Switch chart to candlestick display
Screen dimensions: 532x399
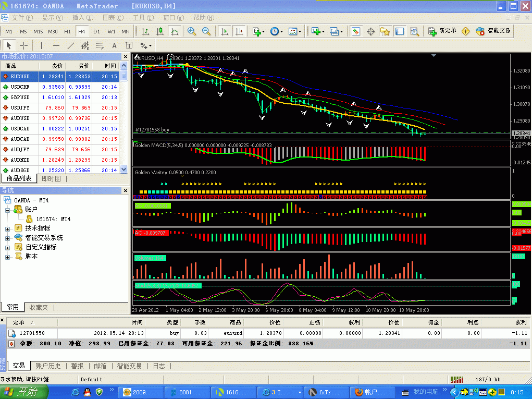[x=160, y=31]
